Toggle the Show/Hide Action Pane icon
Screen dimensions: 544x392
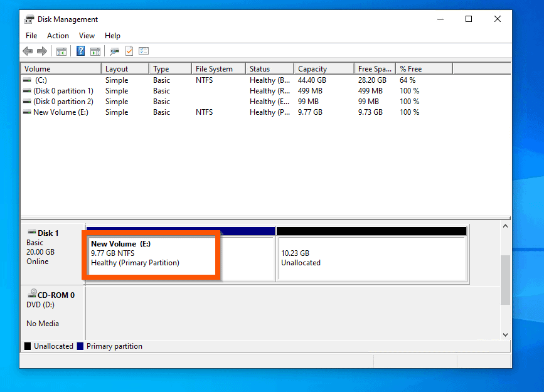tap(95, 51)
